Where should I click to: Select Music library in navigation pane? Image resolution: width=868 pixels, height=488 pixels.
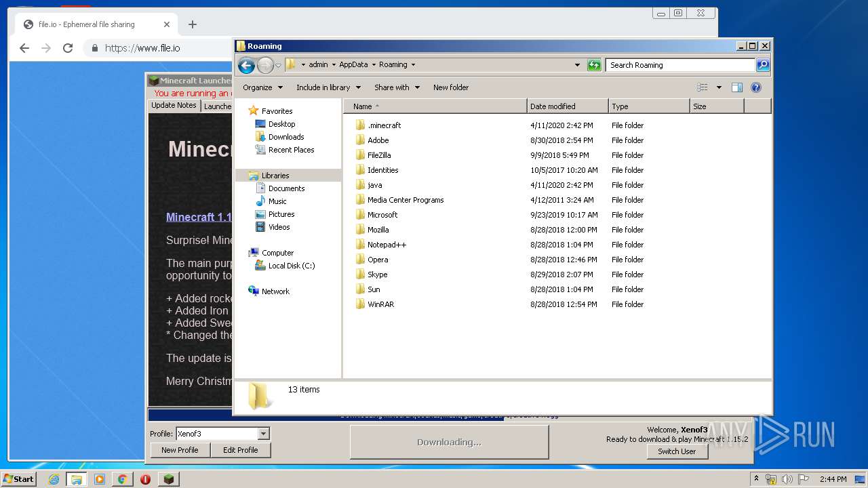coord(277,201)
